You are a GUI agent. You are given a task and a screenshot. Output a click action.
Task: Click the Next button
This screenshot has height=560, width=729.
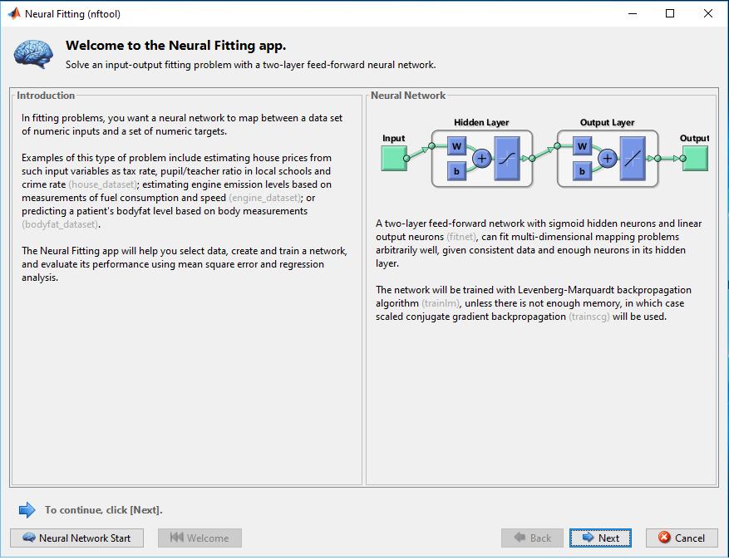pos(600,538)
